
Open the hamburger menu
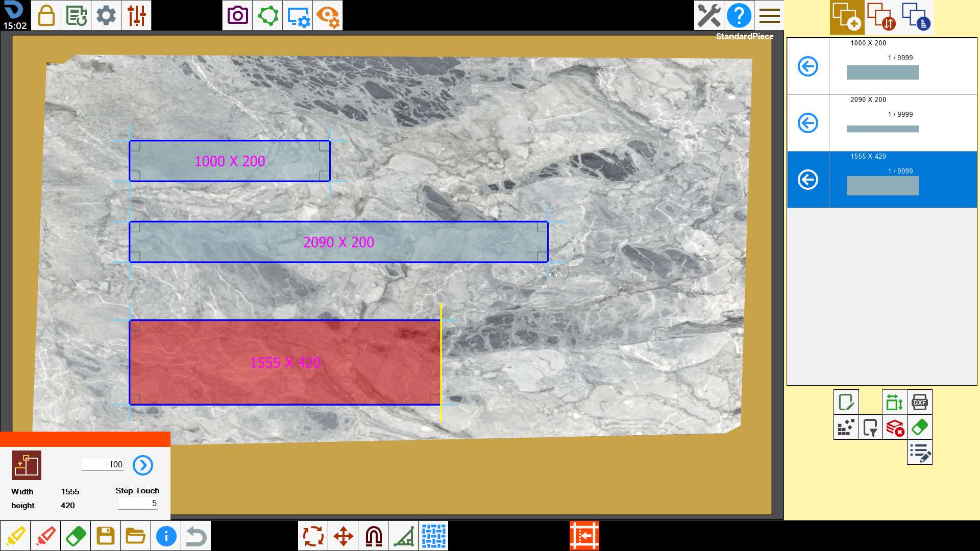[x=769, y=15]
